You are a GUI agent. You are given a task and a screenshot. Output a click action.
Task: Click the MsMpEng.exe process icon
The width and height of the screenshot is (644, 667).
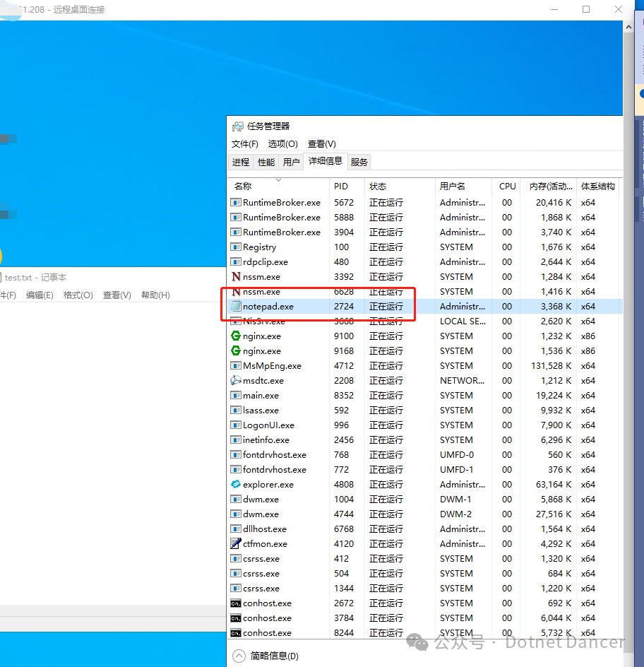click(237, 365)
